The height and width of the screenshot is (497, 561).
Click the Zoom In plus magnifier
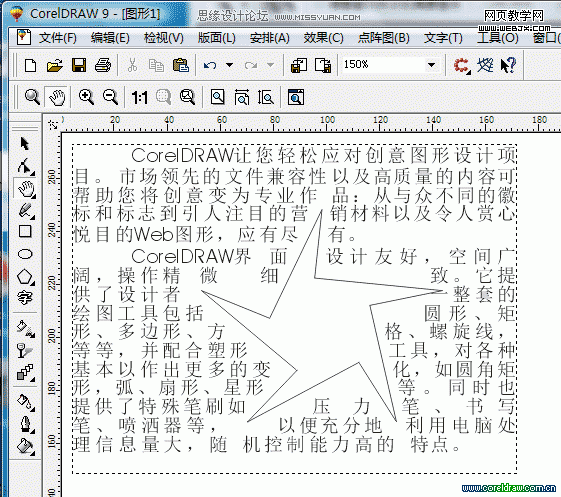coord(86,97)
